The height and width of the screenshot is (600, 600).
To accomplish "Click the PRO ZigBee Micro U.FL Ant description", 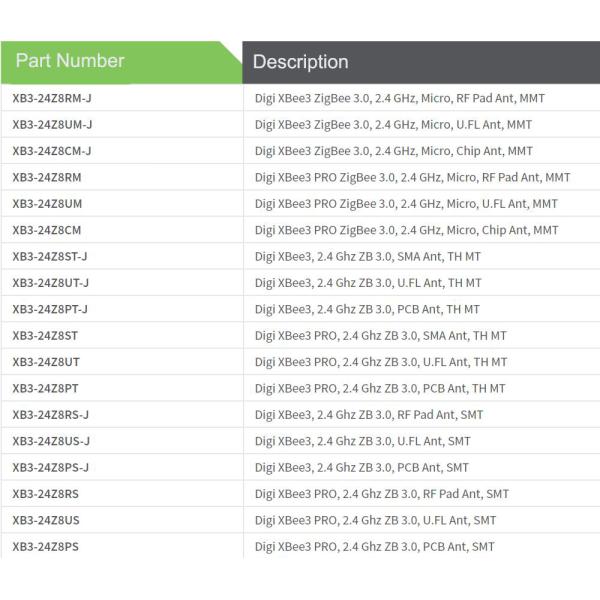I will click(407, 203).
